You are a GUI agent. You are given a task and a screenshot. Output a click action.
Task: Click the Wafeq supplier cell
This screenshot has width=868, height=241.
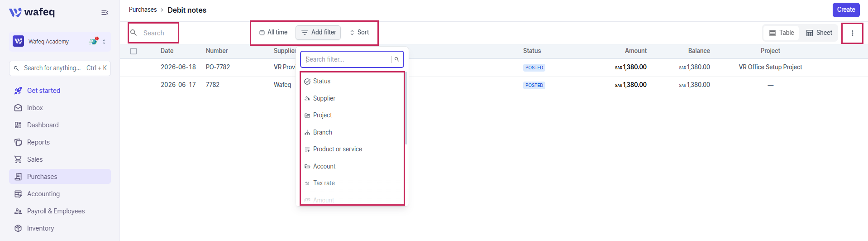tap(282, 85)
